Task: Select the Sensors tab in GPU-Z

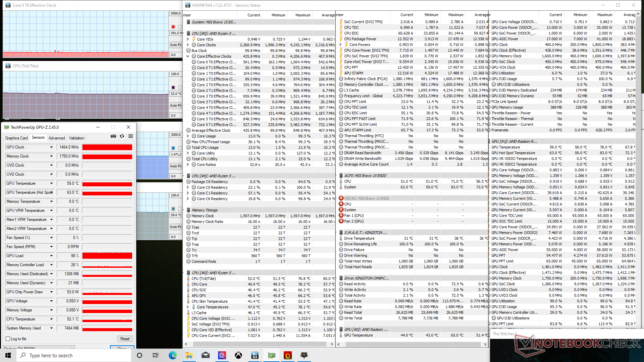Action: pyautogui.click(x=38, y=137)
